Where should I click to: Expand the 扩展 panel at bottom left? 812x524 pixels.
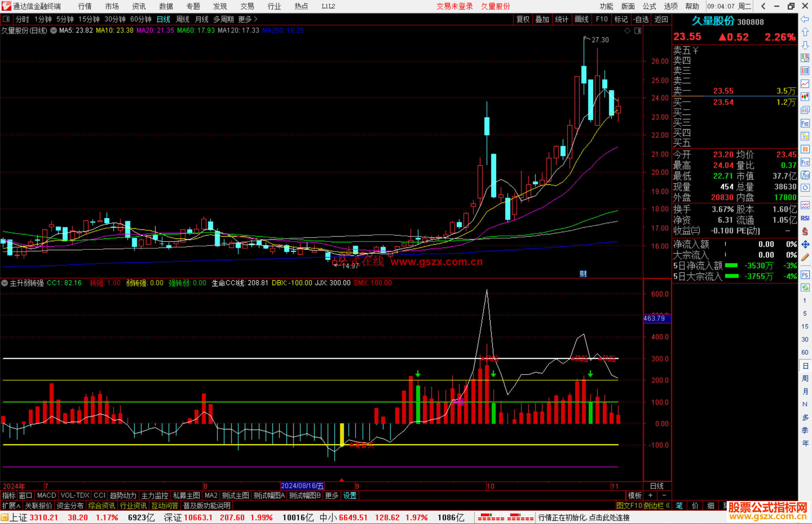click(11, 506)
